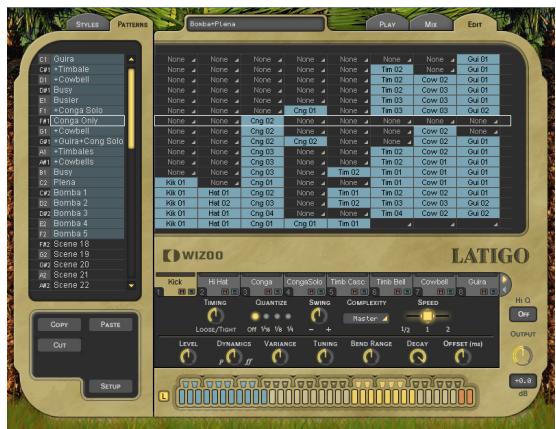The width and height of the screenshot is (556, 429).
Task: Mute the CongaSolo track
Action: [312, 292]
